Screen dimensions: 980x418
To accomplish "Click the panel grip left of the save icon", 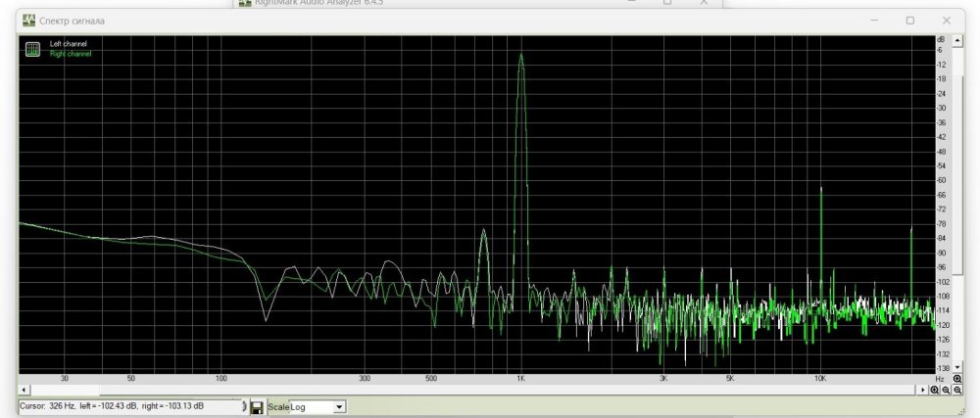I will 244,406.
